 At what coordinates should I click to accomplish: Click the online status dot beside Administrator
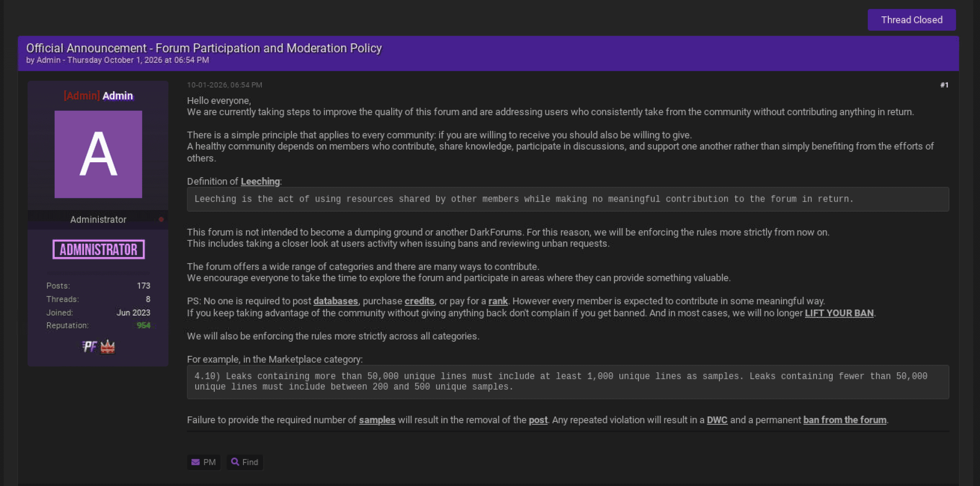click(x=161, y=219)
